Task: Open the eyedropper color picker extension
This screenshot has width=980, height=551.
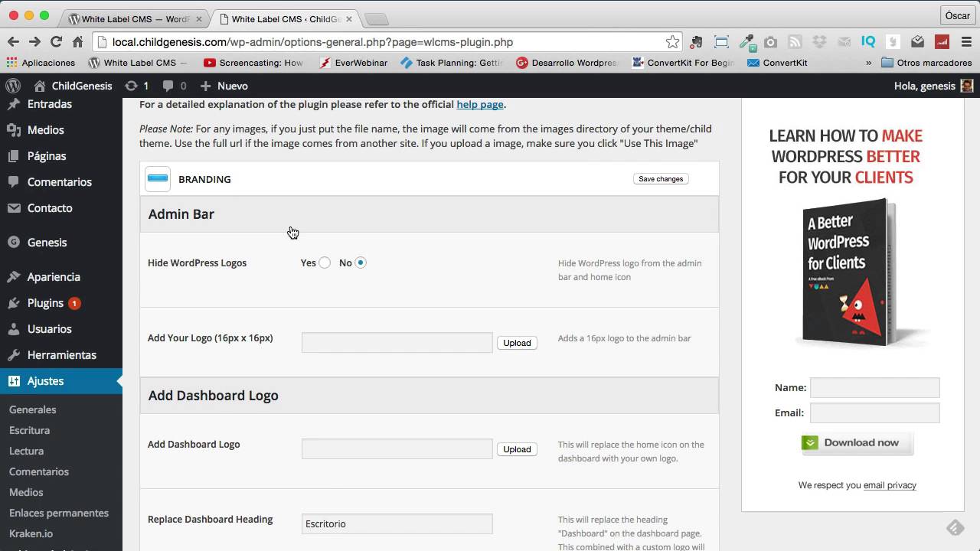Action: pos(746,42)
